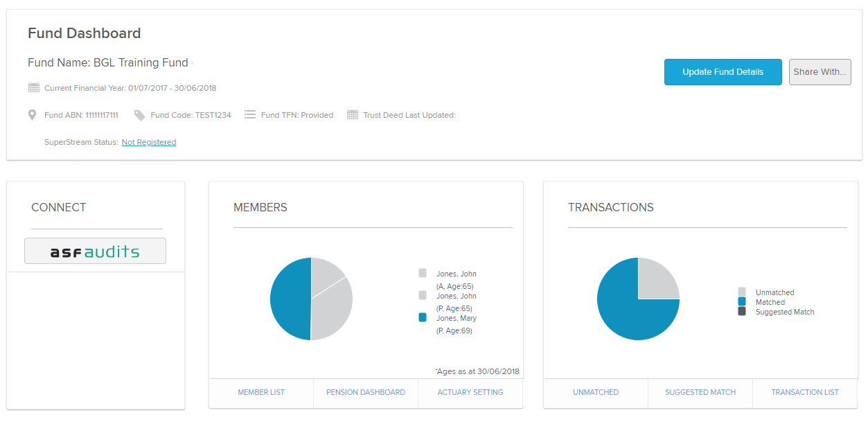Image resolution: width=868 pixels, height=424 pixels.
Task: Open the Transaction List
Action: (x=805, y=392)
